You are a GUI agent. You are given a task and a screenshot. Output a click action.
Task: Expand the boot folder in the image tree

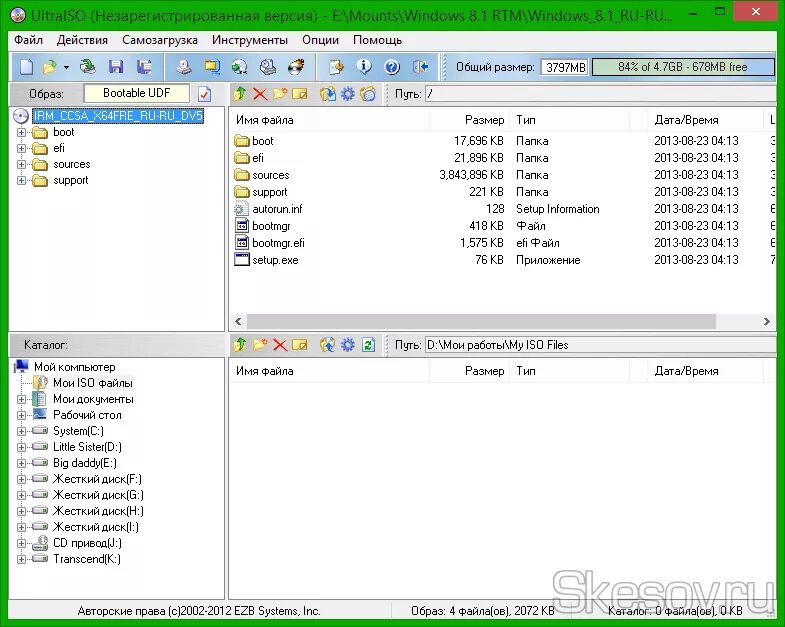pyautogui.click(x=22, y=133)
